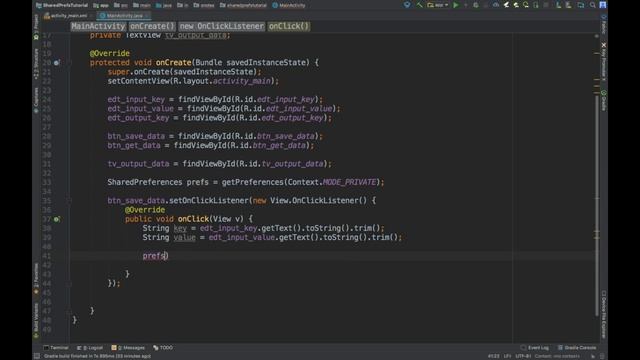This screenshot has width=640, height=360.
Task: Open Search Everywhere magnifier icon
Action: tap(592, 5)
